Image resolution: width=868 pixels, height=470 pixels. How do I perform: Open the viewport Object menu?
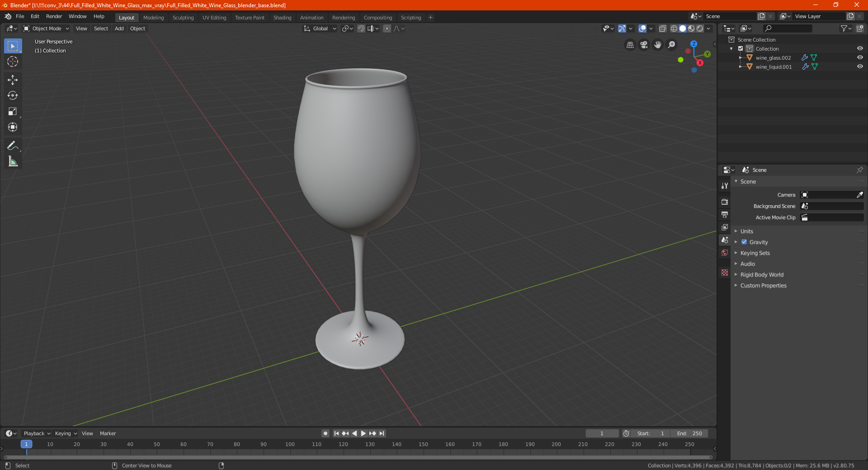click(137, 28)
